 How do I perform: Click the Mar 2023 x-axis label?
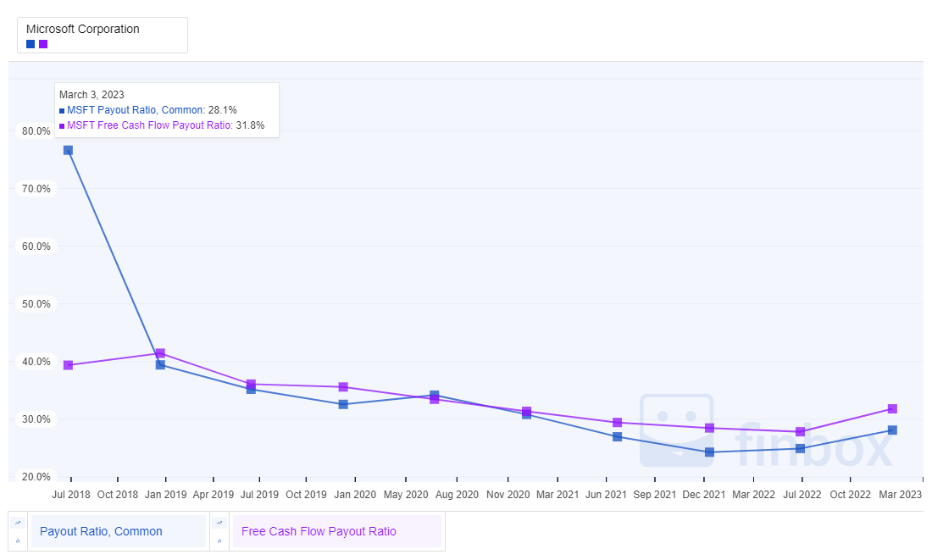(x=901, y=495)
